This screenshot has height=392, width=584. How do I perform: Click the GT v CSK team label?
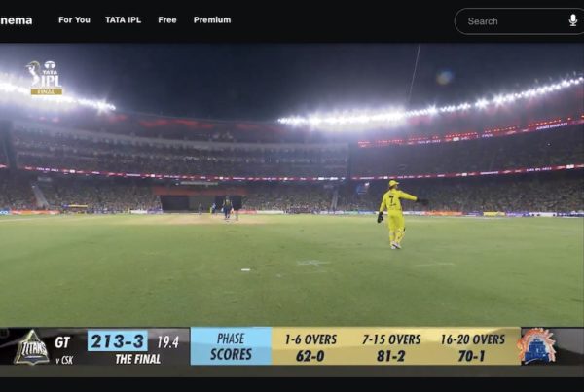64,349
